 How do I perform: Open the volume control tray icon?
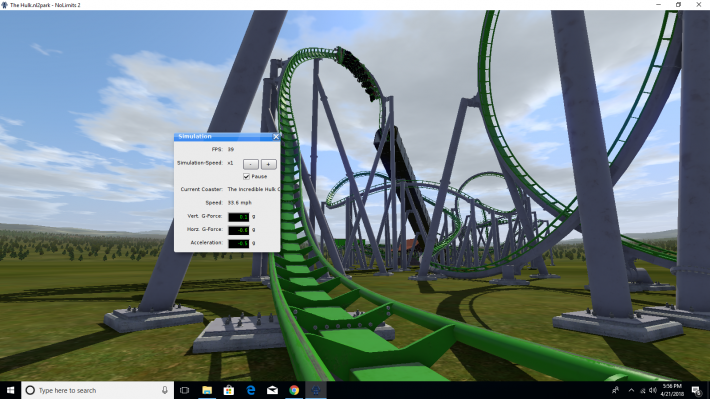tap(652, 390)
